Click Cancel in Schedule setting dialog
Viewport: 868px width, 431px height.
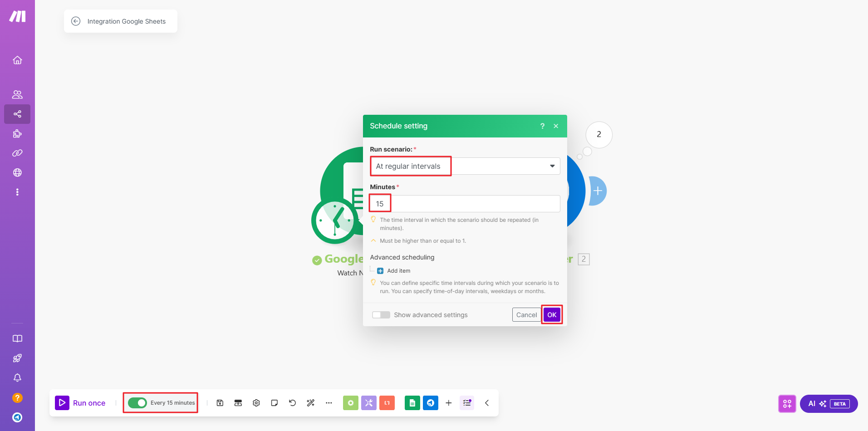[526, 315]
